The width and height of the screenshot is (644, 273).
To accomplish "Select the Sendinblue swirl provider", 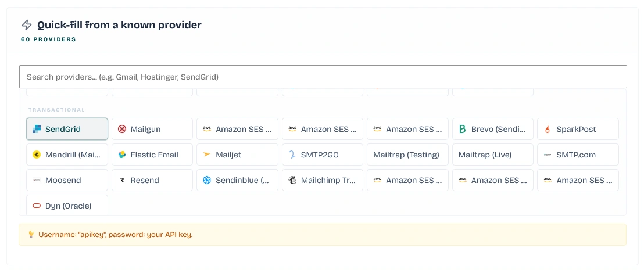I will pyautogui.click(x=237, y=180).
